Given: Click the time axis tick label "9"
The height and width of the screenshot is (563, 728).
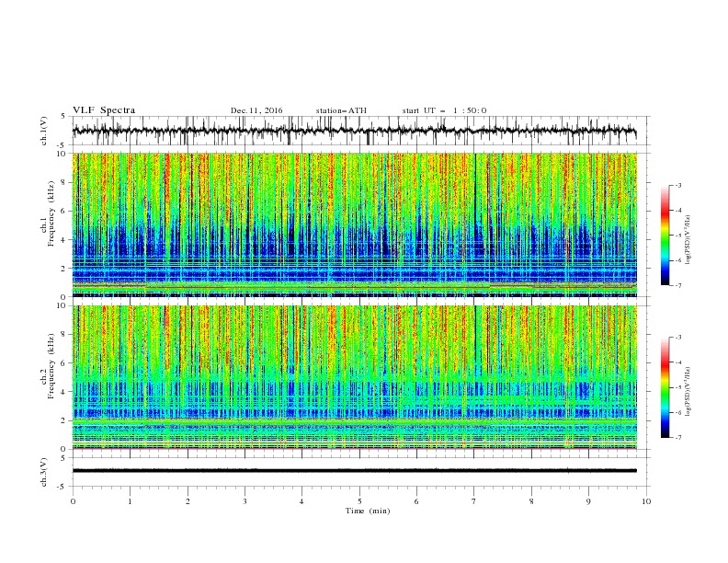Looking at the screenshot, I should [x=588, y=501].
